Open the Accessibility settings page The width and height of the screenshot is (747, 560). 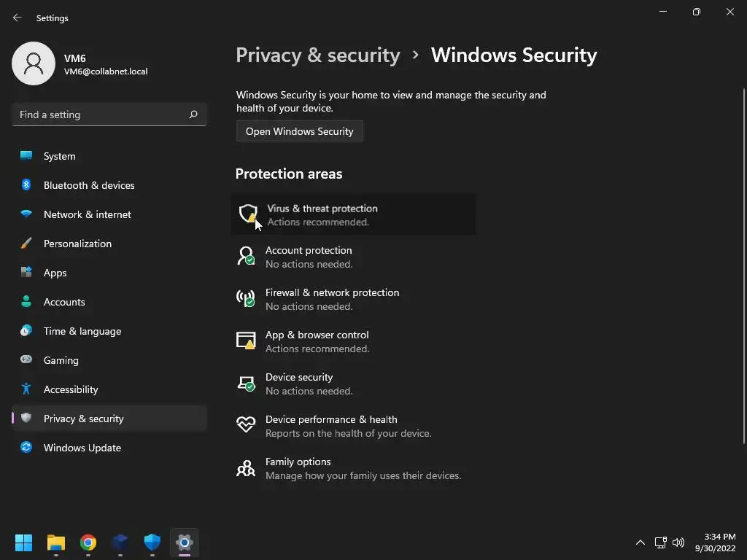point(71,389)
